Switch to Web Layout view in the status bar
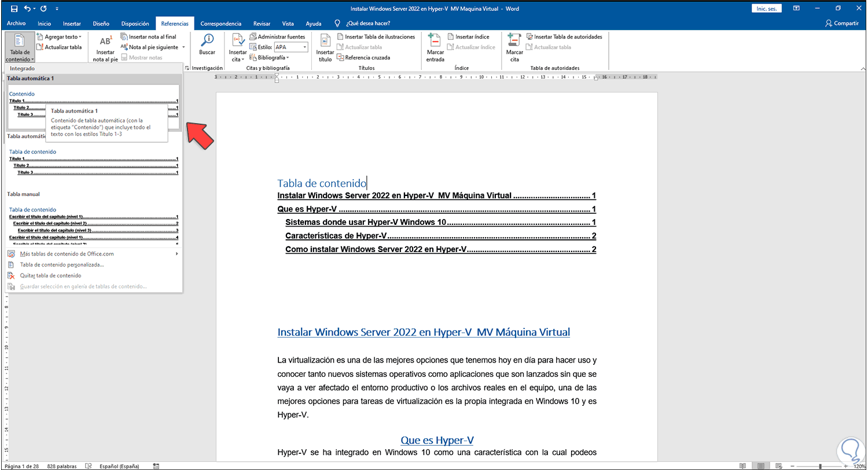Viewport: 868px width, 470px height. click(779, 466)
